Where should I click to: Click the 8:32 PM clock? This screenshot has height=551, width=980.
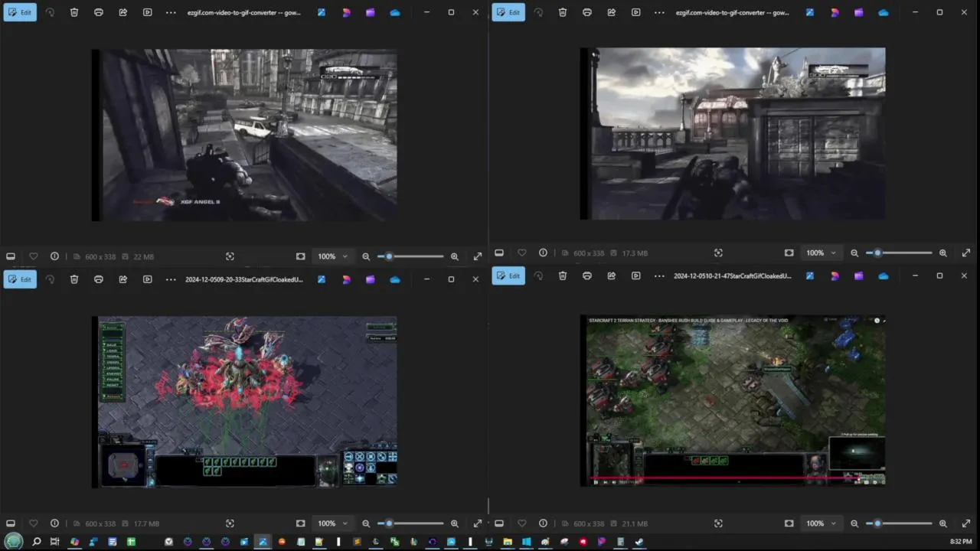pos(961,542)
